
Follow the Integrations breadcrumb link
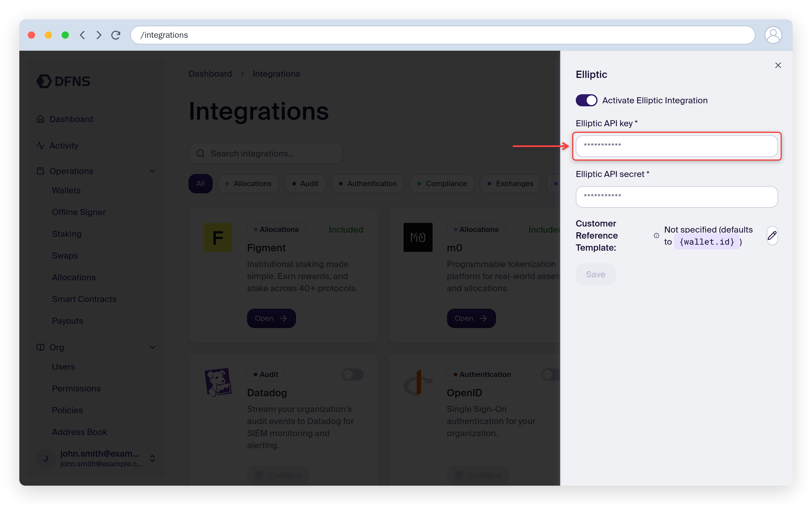pyautogui.click(x=276, y=74)
